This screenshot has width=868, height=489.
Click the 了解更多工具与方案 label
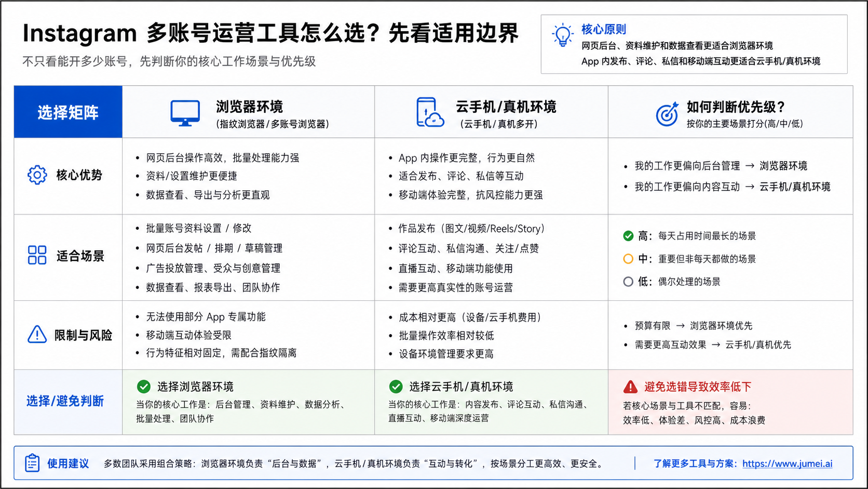695,464
